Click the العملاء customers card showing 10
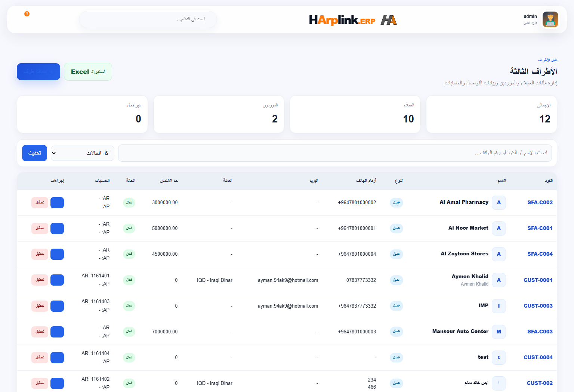This screenshot has height=392, width=574. (355, 114)
